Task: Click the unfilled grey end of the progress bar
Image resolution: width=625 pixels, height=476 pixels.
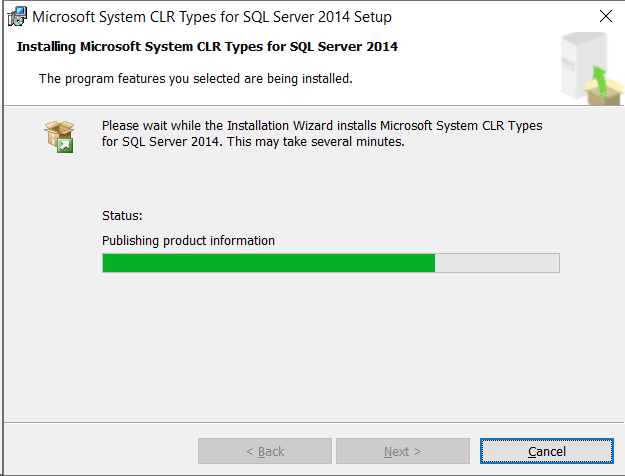Action: 497,263
